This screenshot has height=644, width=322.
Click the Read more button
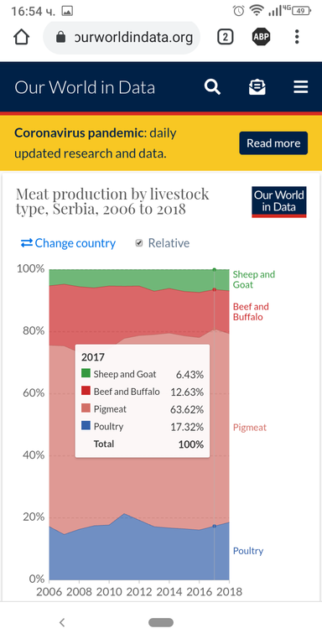coord(273,143)
